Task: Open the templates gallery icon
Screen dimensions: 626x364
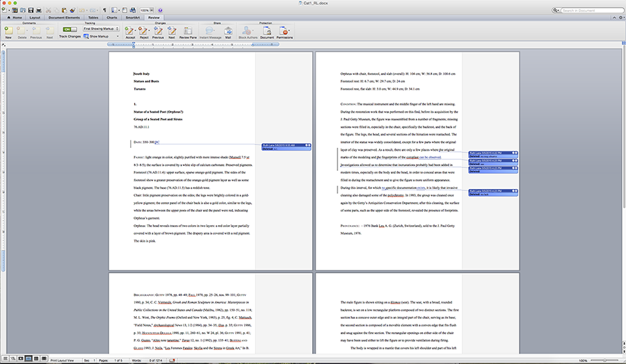Action: point(15,10)
